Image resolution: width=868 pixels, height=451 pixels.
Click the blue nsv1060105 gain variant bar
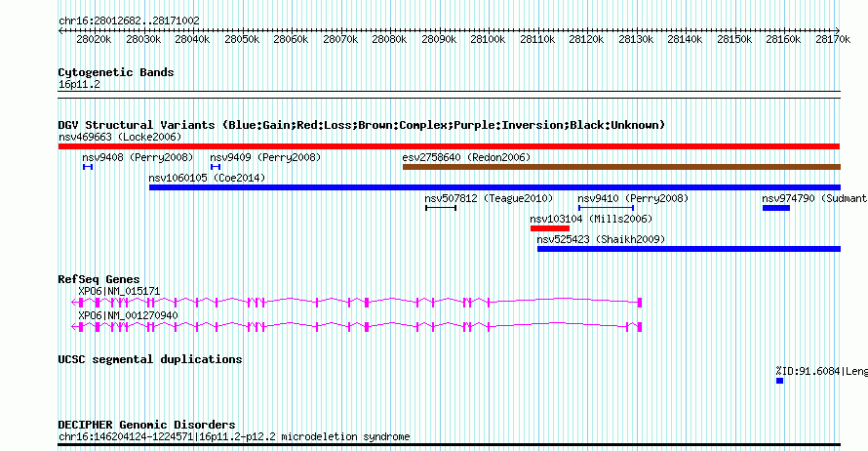click(494, 187)
